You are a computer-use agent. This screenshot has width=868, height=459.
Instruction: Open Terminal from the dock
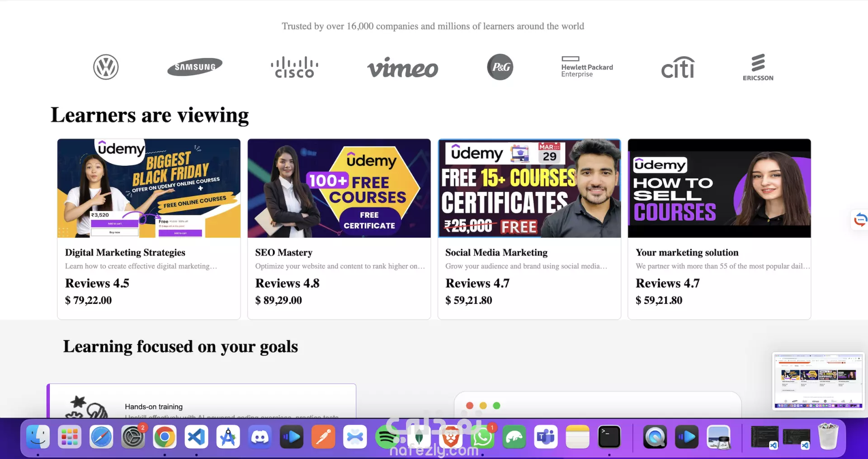609,437
